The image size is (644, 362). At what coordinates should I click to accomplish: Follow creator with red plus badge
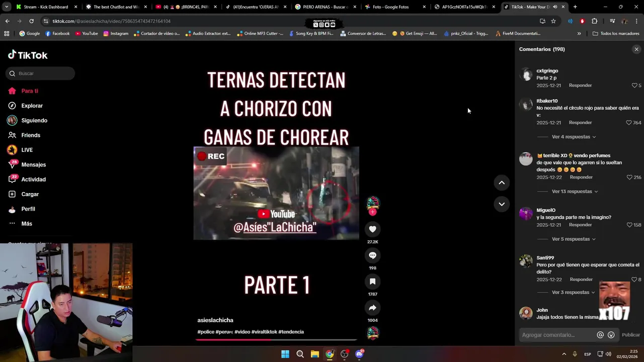point(373,212)
